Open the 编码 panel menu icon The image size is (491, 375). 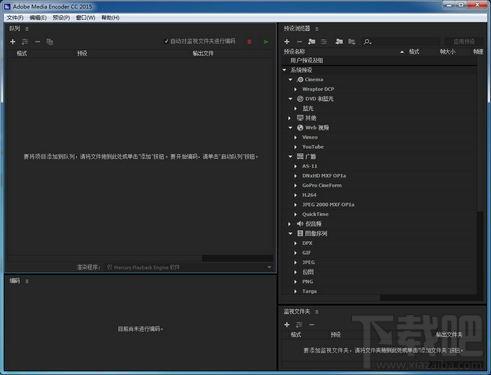pos(27,281)
